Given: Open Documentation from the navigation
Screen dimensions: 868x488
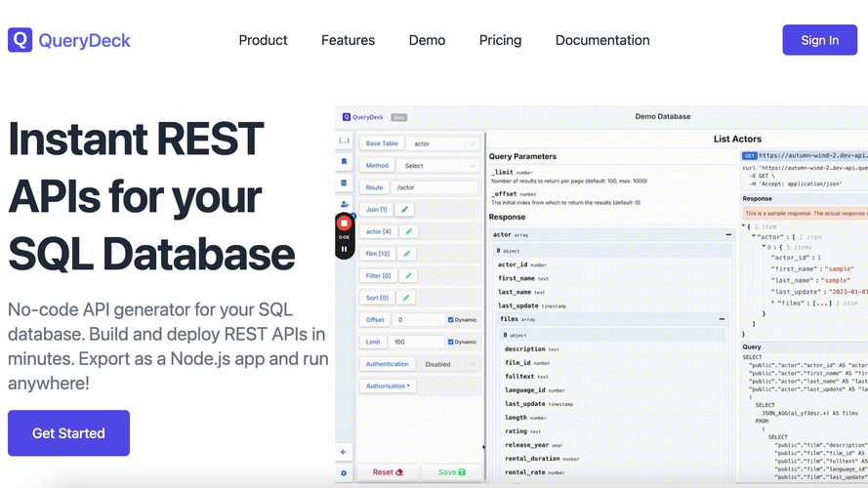Looking at the screenshot, I should click(602, 40).
